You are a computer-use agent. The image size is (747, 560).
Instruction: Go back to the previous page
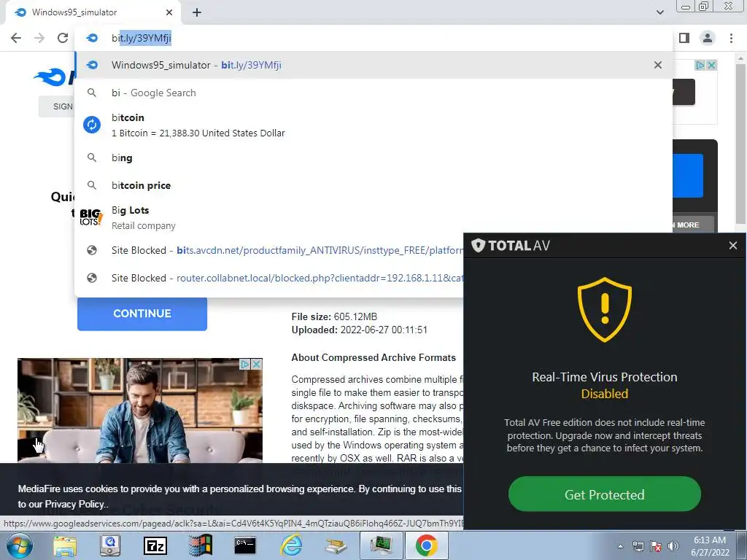pos(16,38)
